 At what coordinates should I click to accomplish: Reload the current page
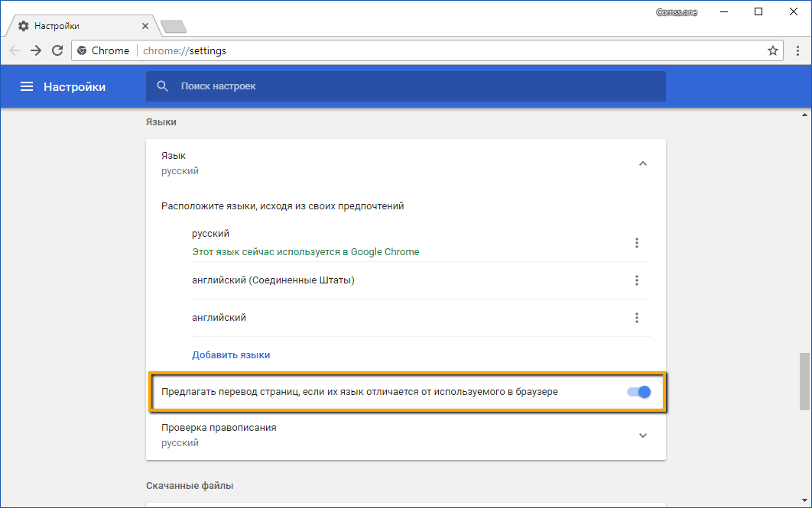(x=57, y=50)
